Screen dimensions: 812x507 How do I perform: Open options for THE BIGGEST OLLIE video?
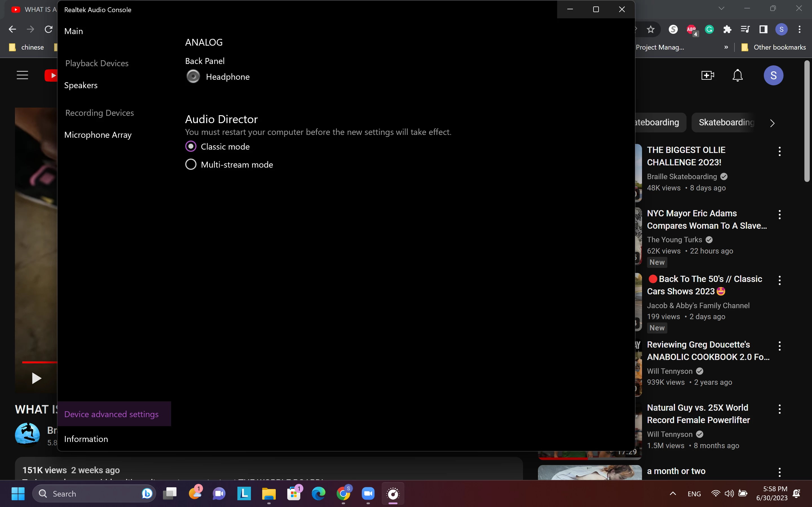780,151
